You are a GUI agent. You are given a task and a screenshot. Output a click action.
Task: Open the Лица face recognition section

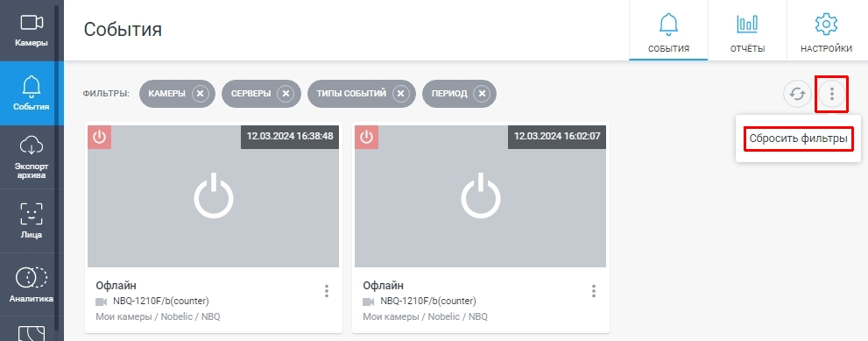coord(32,221)
